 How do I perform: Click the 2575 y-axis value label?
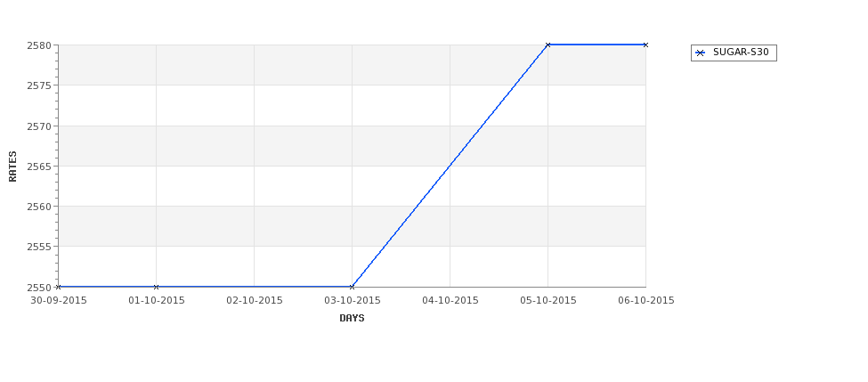[x=39, y=85]
